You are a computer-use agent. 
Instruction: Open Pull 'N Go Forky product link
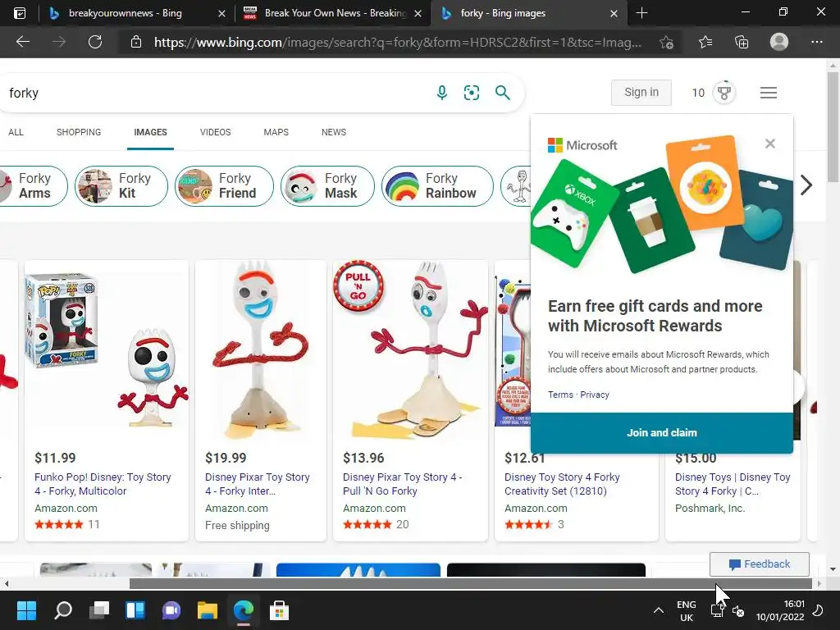click(402, 484)
